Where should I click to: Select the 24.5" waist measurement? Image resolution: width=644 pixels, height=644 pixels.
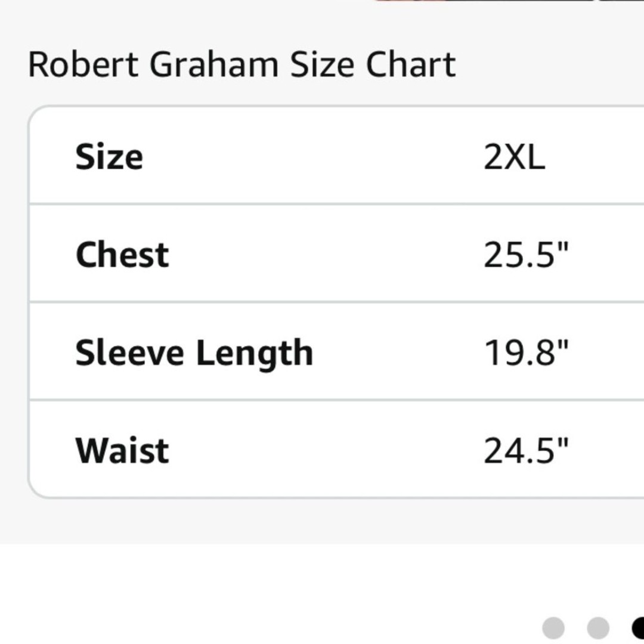point(526,451)
